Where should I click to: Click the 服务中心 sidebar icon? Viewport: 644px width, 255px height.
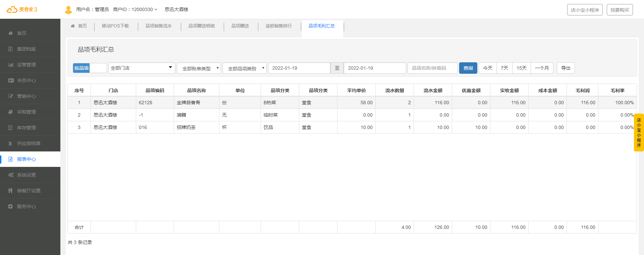(x=10, y=206)
